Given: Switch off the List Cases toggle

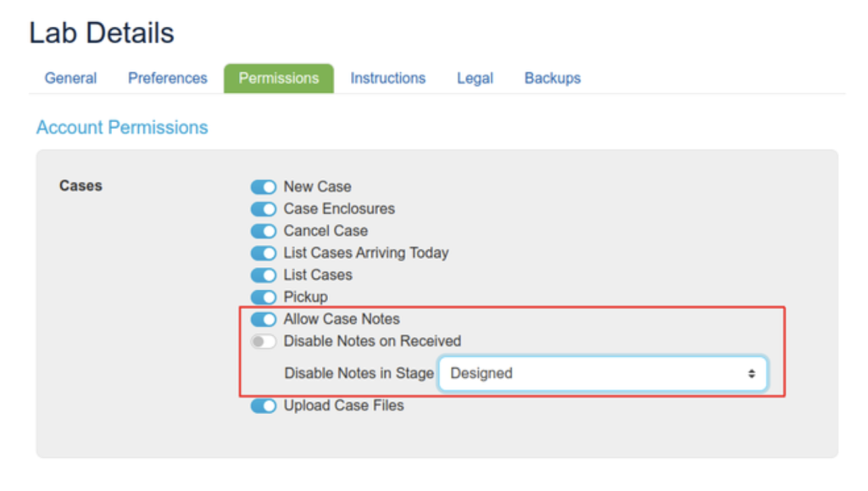Looking at the screenshot, I should 264,275.
